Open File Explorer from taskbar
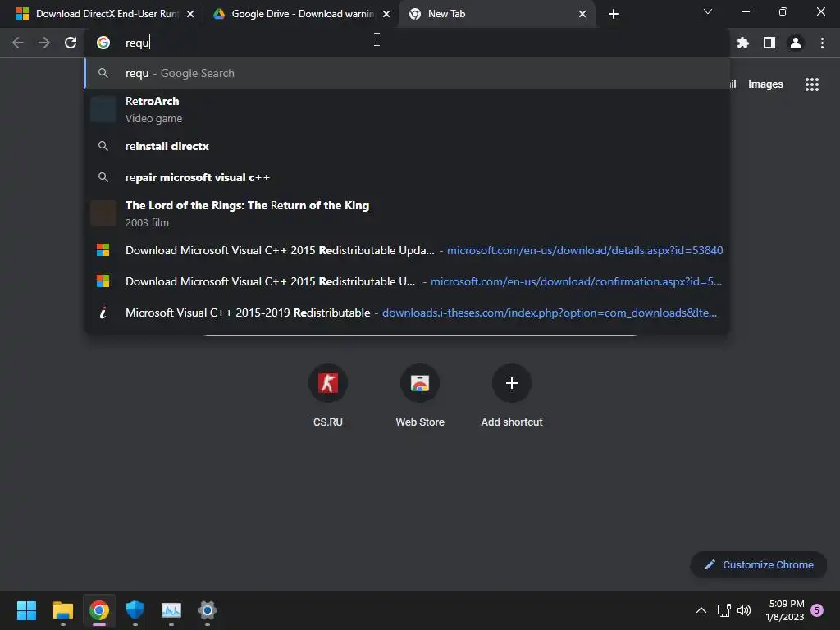Image resolution: width=840 pixels, height=630 pixels. (62, 610)
